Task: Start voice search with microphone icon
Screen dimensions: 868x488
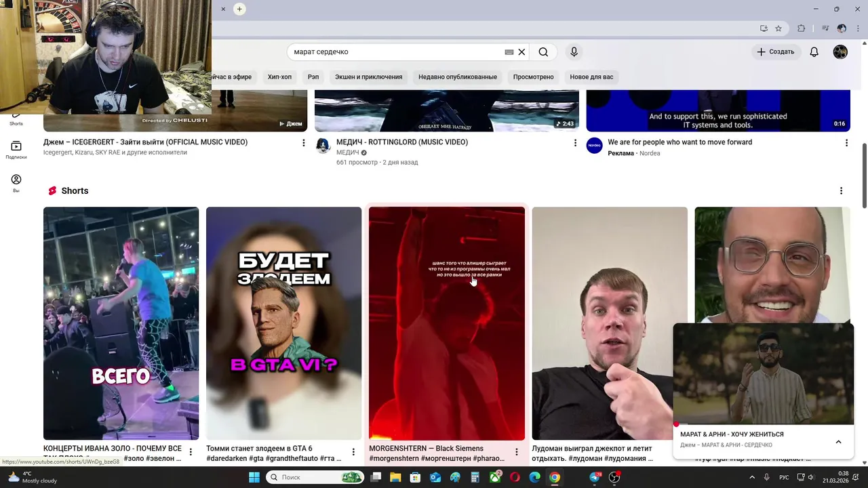Action: pos(574,52)
